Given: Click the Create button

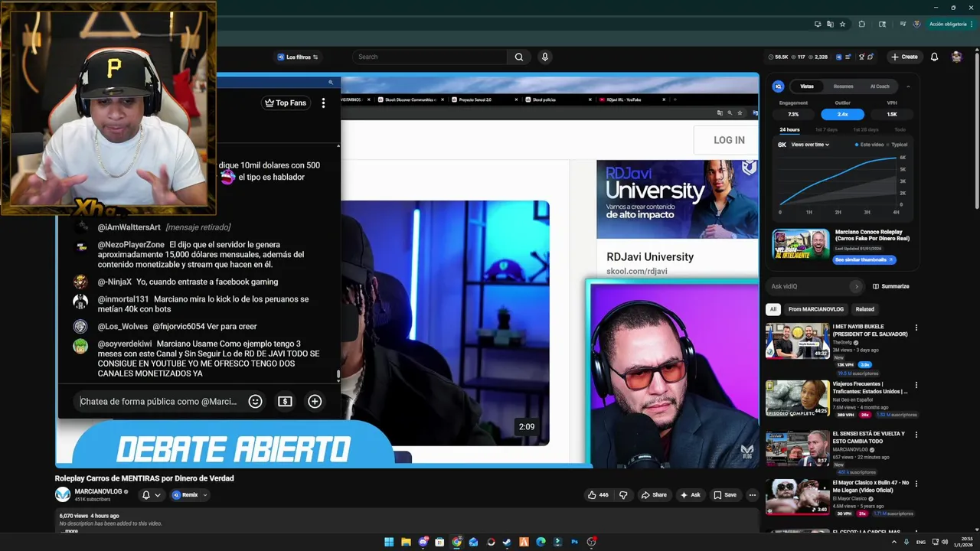Looking at the screenshot, I should (x=904, y=57).
